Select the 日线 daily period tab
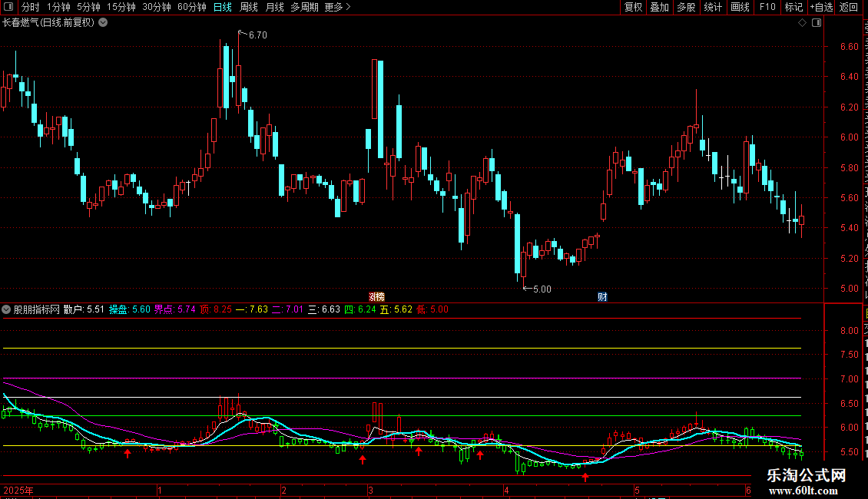Screen dimensions: 868x499 pos(223,7)
